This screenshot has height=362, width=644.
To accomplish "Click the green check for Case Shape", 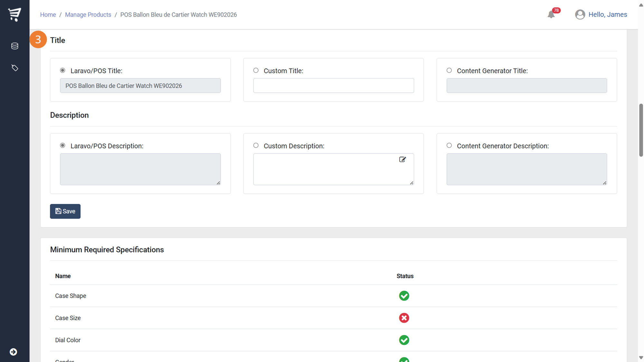I will tap(404, 296).
